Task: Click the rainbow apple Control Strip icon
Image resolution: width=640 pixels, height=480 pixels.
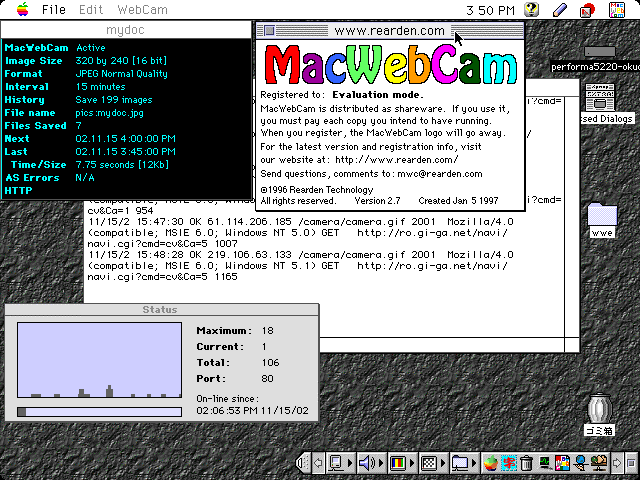Action: tap(491, 463)
